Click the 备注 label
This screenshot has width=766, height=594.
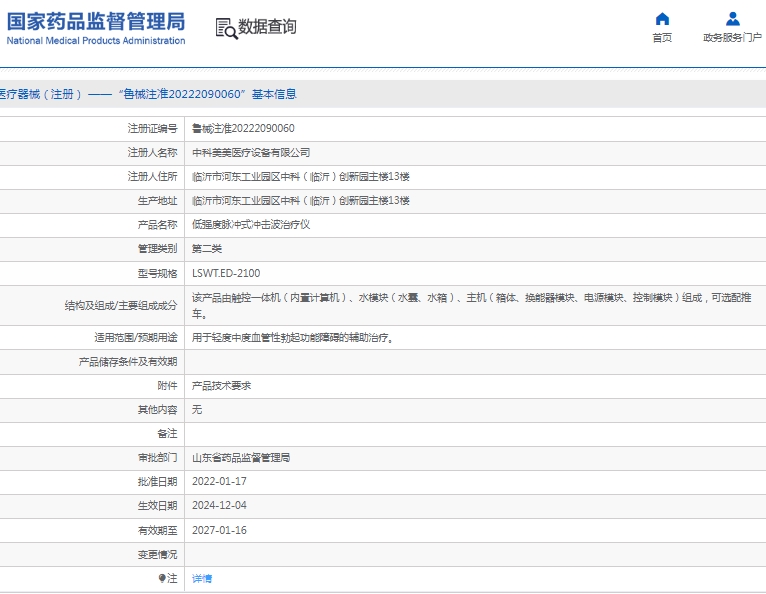click(x=167, y=434)
